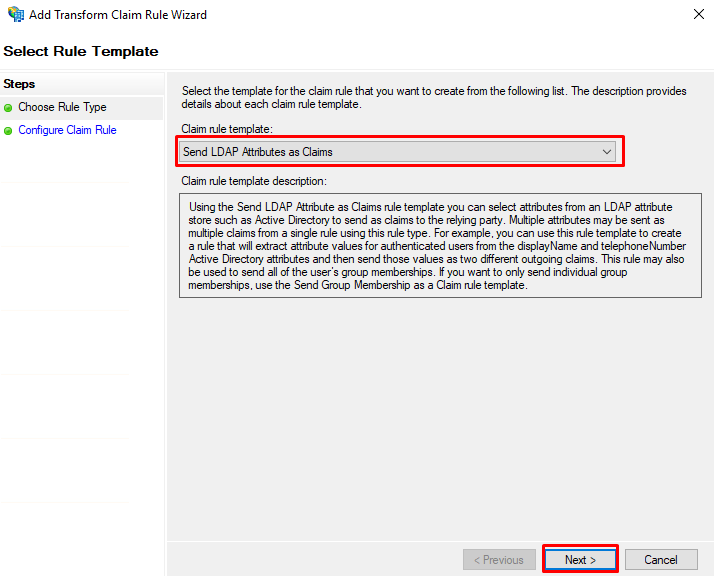714x576 pixels.
Task: Click the green bullet beside Configure Claim Rule
Action: [x=8, y=131]
